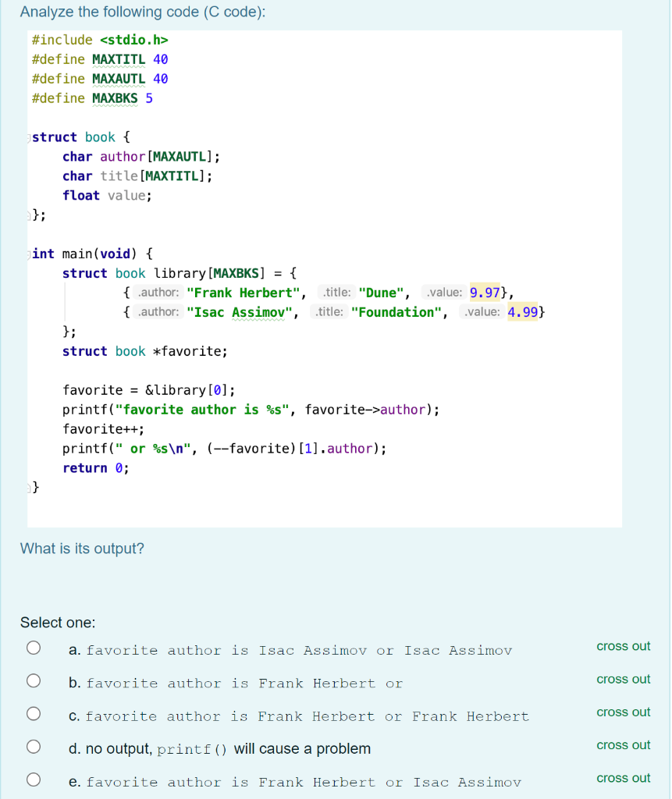Viewport: 672px width, 799px height.
Task: Click answer 'no output, printf() will cause a problem'
Action: point(228,749)
